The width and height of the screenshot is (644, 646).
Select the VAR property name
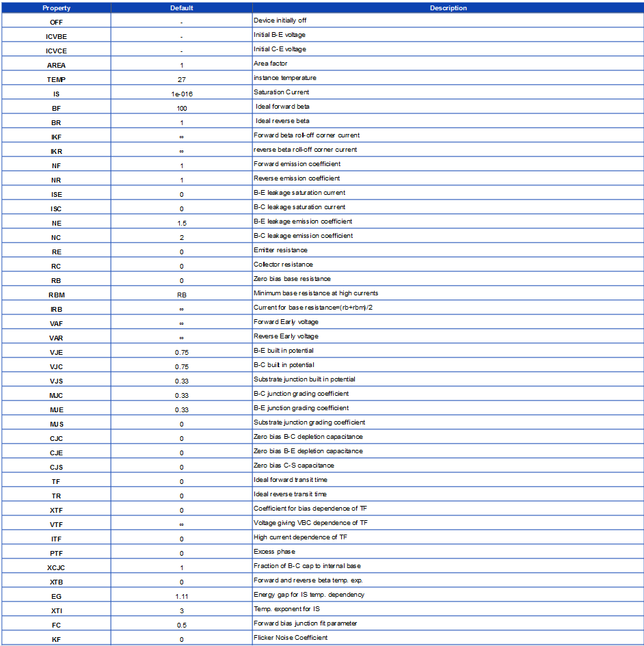click(x=57, y=338)
